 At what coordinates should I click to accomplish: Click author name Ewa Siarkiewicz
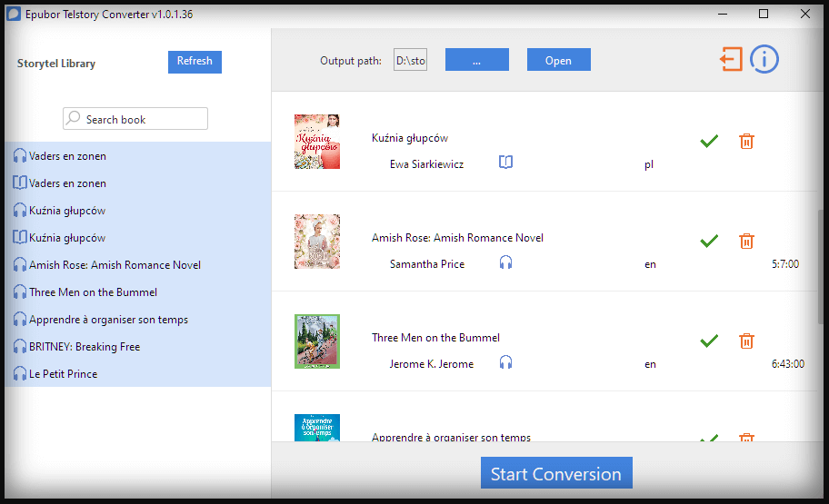pos(426,164)
